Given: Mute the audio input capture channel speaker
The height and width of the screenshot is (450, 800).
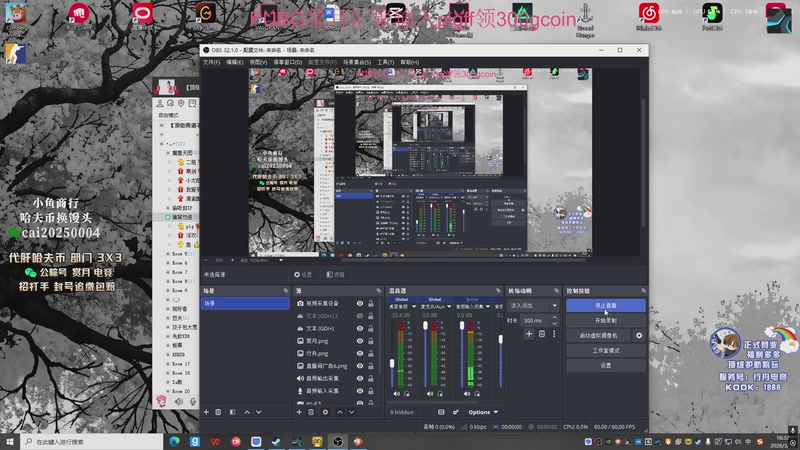Looking at the screenshot, I should [x=467, y=393].
